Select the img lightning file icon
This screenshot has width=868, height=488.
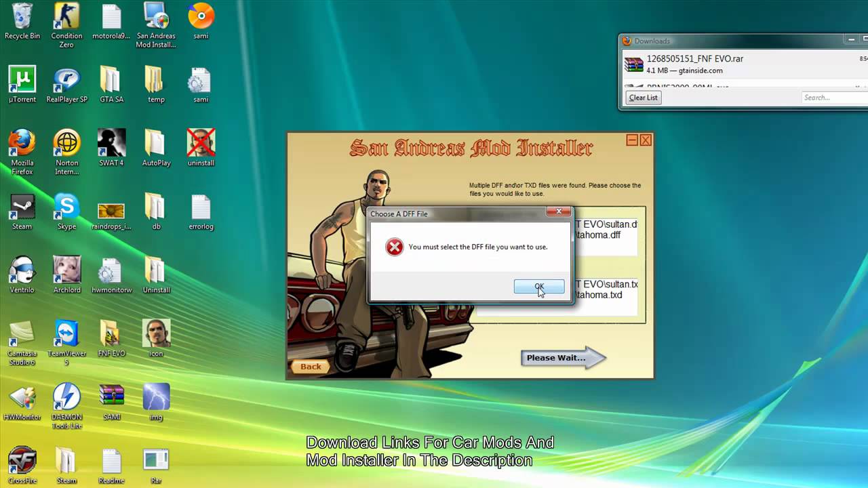156,403
